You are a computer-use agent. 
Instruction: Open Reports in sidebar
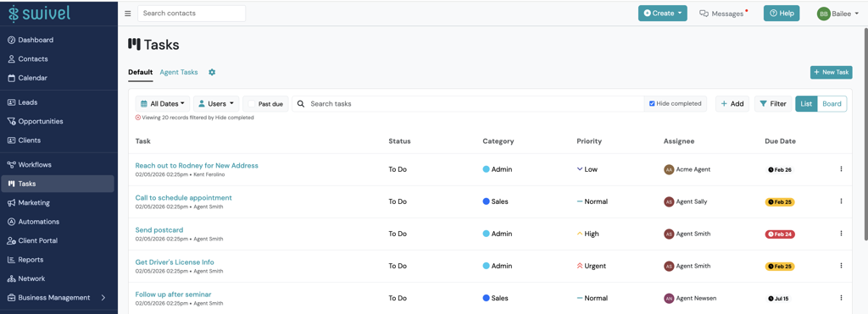coord(58,260)
